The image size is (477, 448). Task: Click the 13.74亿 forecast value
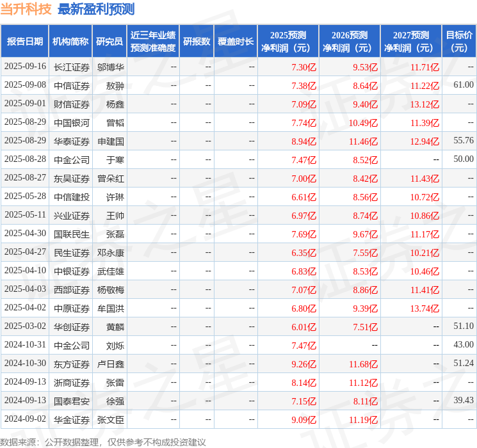[424, 308]
